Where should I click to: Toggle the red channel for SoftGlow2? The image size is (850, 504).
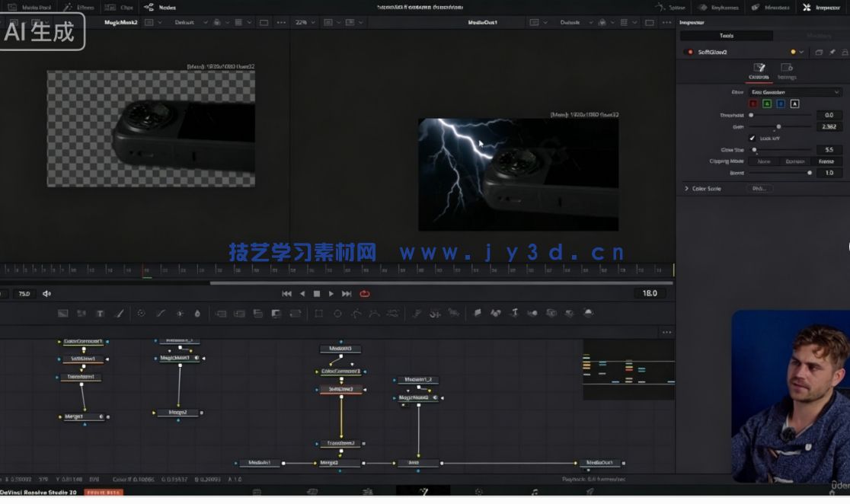tap(753, 104)
